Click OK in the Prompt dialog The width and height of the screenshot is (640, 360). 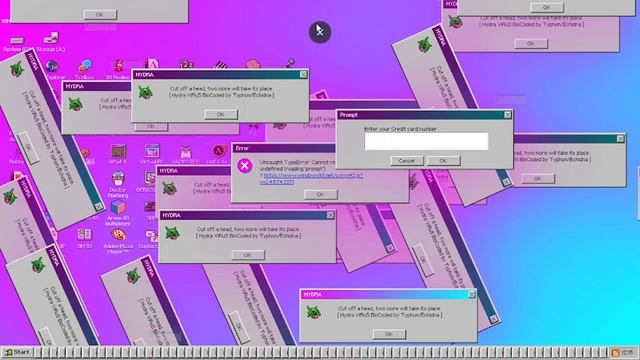pyautogui.click(x=444, y=161)
